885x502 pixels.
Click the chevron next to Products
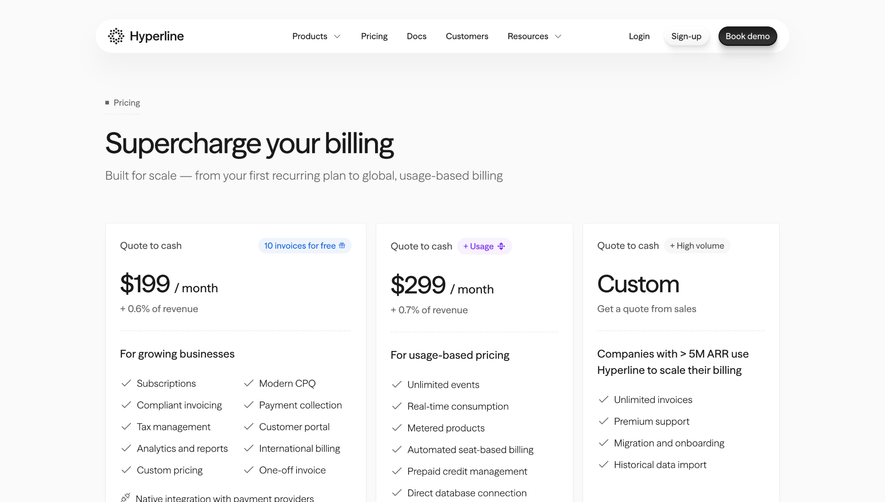(x=337, y=36)
